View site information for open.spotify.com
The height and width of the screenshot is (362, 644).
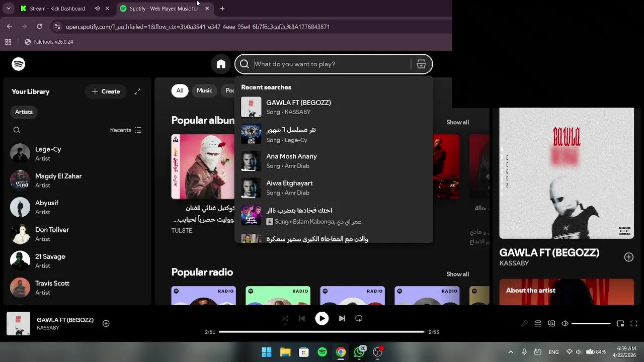click(x=57, y=27)
